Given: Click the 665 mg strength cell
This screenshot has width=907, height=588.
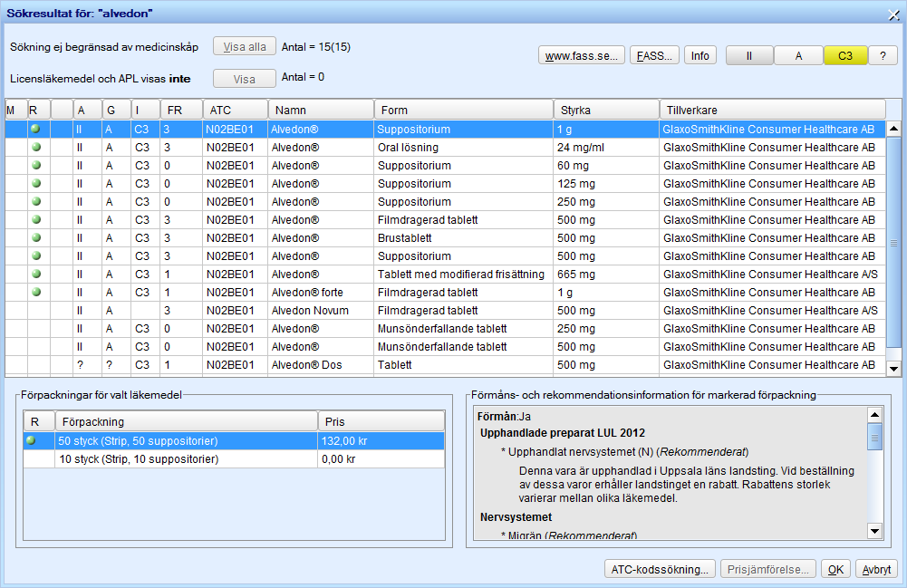Looking at the screenshot, I should pyautogui.click(x=606, y=274).
